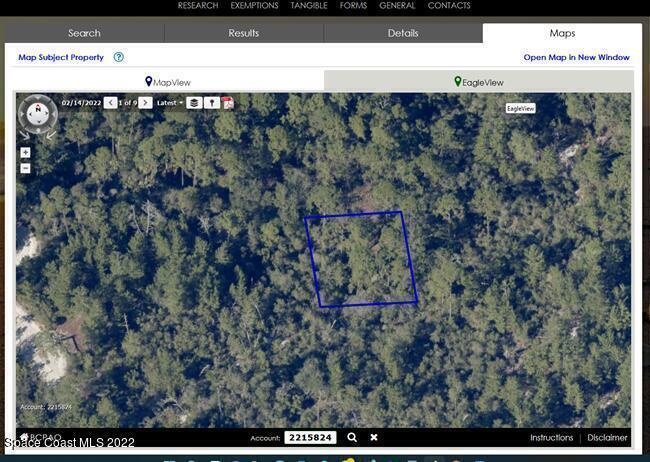Open the EXEMPTIONS menu item
The height and width of the screenshot is (462, 650).
pos(254,6)
